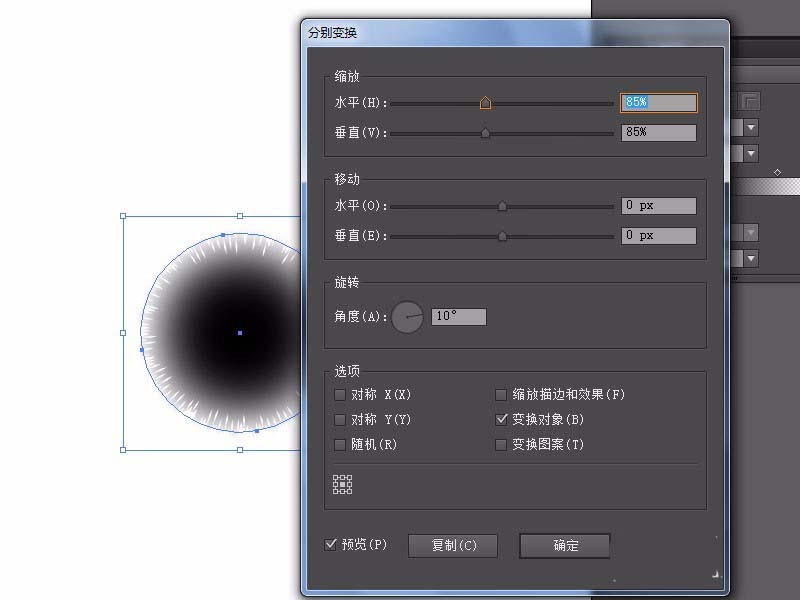
Task: Open the disabled dropdown in the right panel
Action: pos(751,232)
